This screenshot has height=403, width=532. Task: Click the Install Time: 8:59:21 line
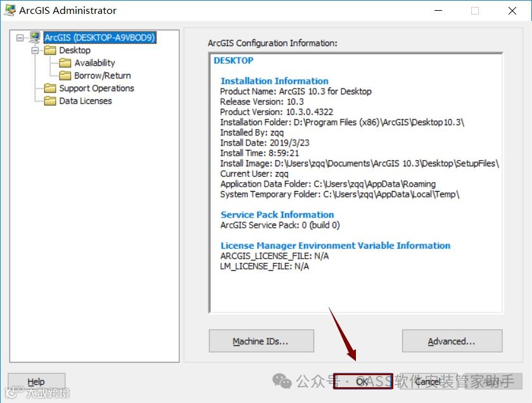260,153
